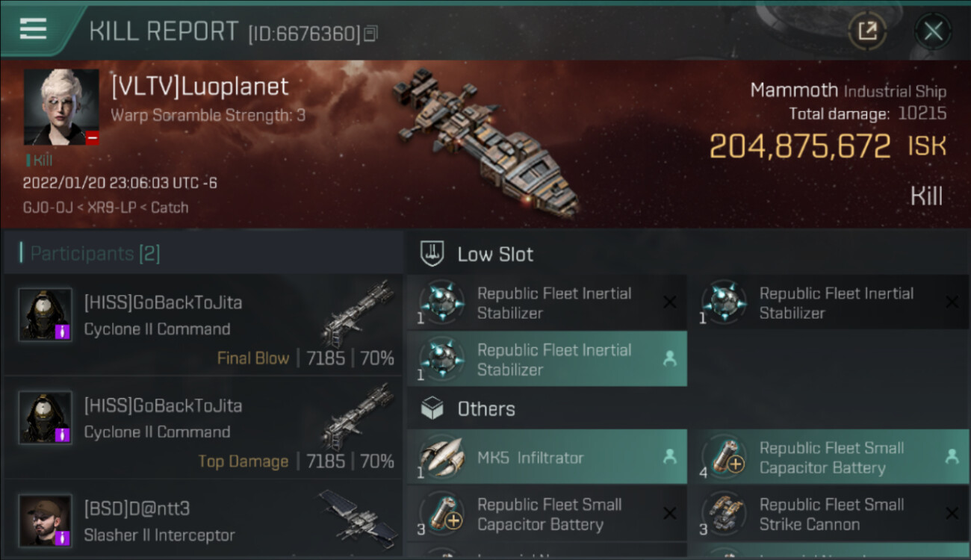Copy the kill report ID
Image resolution: width=971 pixels, height=560 pixels.
pos(371,34)
